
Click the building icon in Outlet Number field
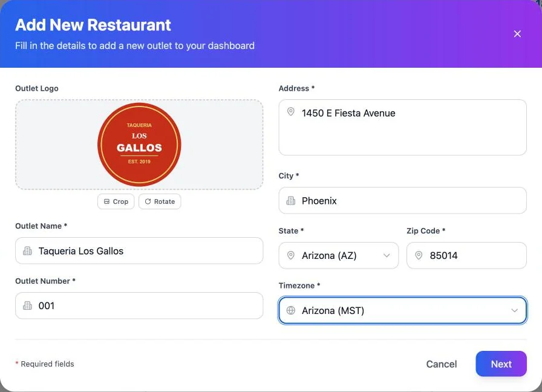coord(27,305)
